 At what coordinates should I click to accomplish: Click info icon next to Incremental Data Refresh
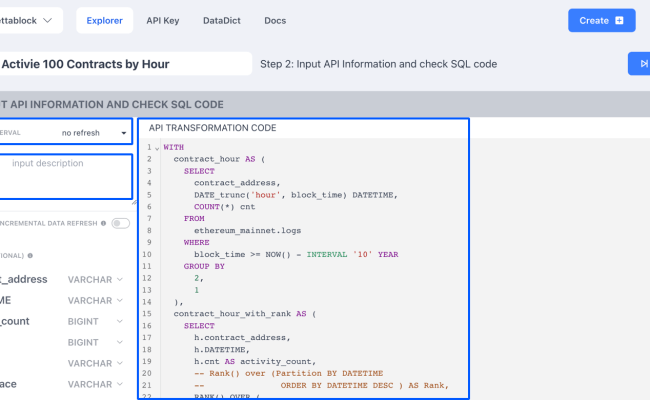coord(103,223)
